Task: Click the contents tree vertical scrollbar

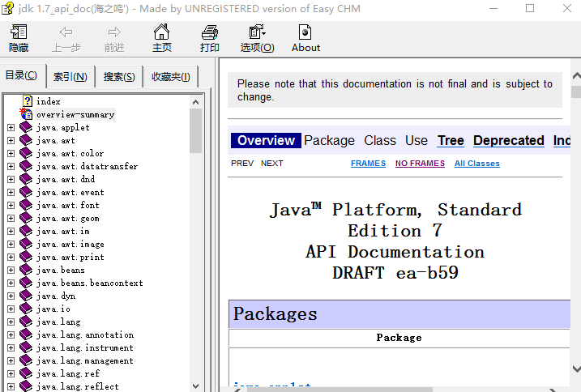Action: click(x=195, y=243)
